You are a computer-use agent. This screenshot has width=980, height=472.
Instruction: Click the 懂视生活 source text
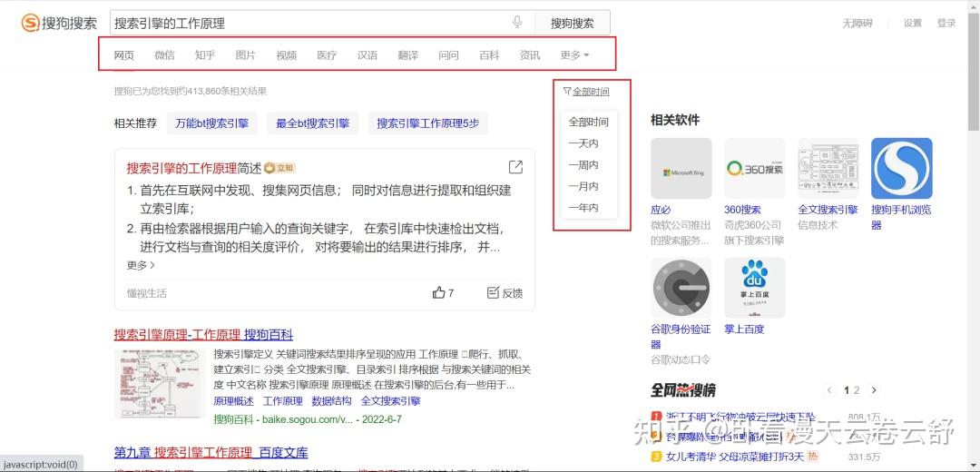pos(147,293)
